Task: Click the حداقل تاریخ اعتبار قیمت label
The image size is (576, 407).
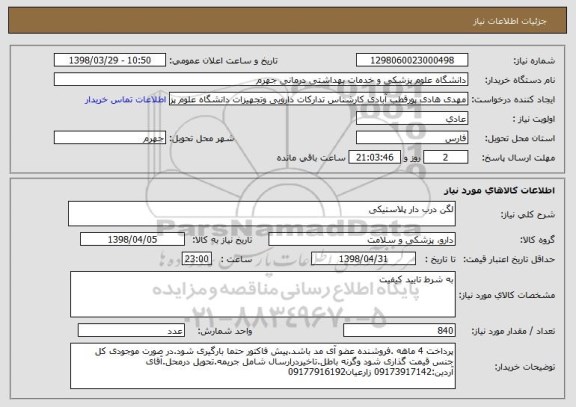Action: [509, 259]
